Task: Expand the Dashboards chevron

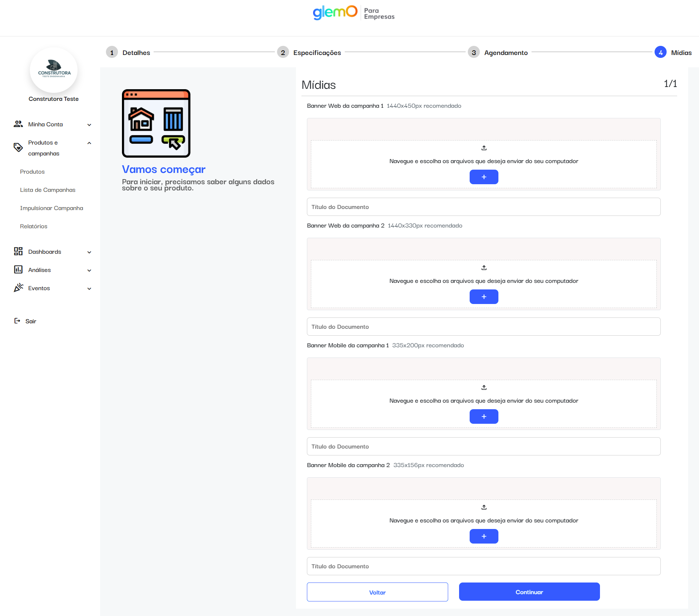Action: pos(89,252)
